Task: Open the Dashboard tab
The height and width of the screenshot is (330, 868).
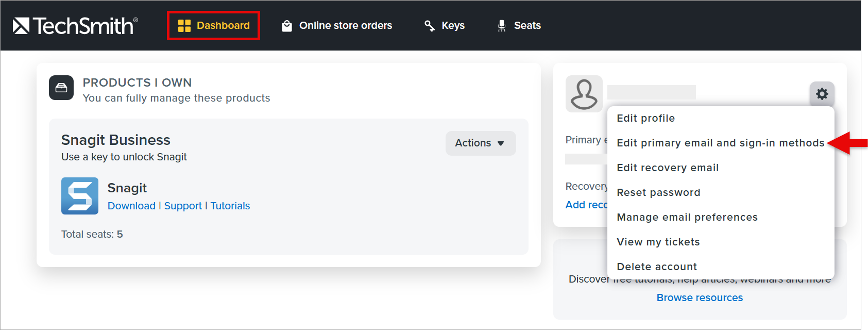Action: [x=214, y=25]
